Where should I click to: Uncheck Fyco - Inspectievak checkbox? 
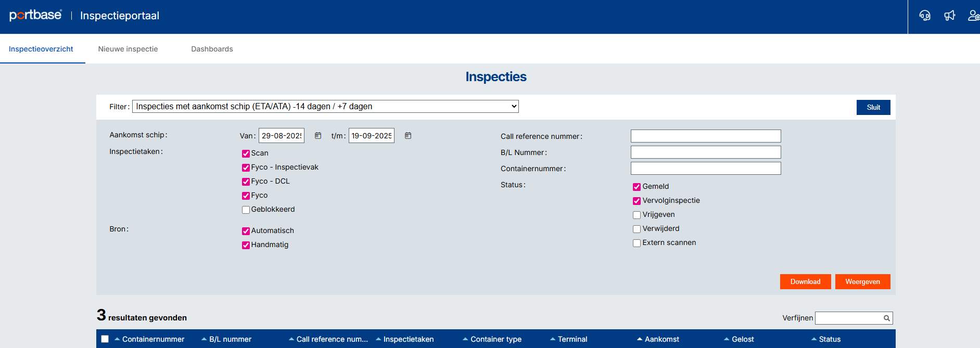coord(246,167)
